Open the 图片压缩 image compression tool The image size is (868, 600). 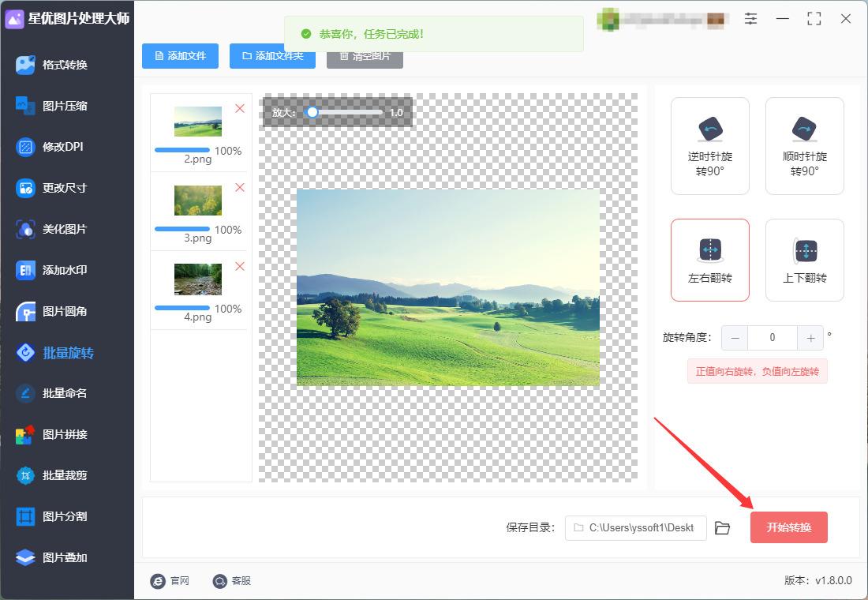pyautogui.click(x=52, y=106)
